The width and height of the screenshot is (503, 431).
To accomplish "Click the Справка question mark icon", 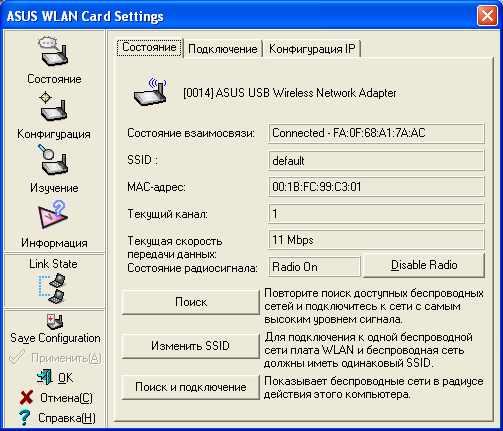I will pos(24,417).
